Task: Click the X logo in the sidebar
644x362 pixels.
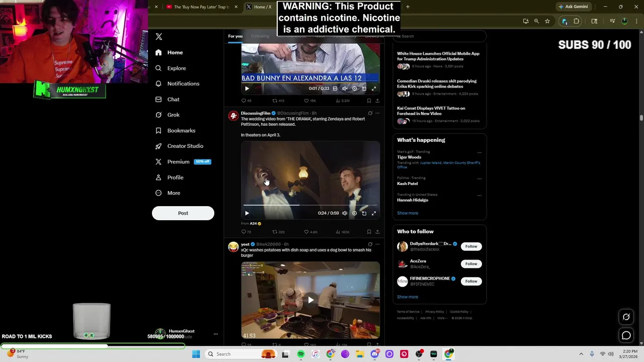Action: point(158,37)
